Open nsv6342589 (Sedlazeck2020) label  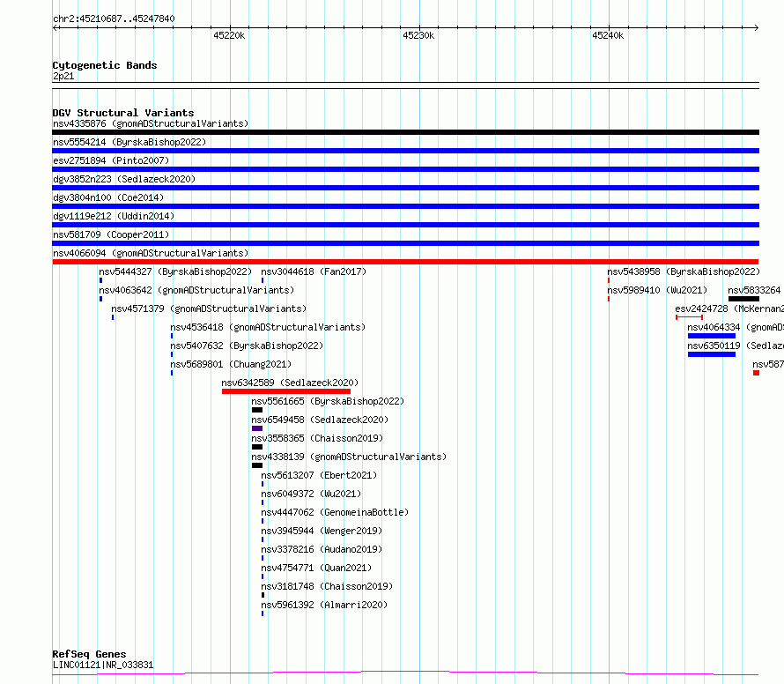point(290,383)
